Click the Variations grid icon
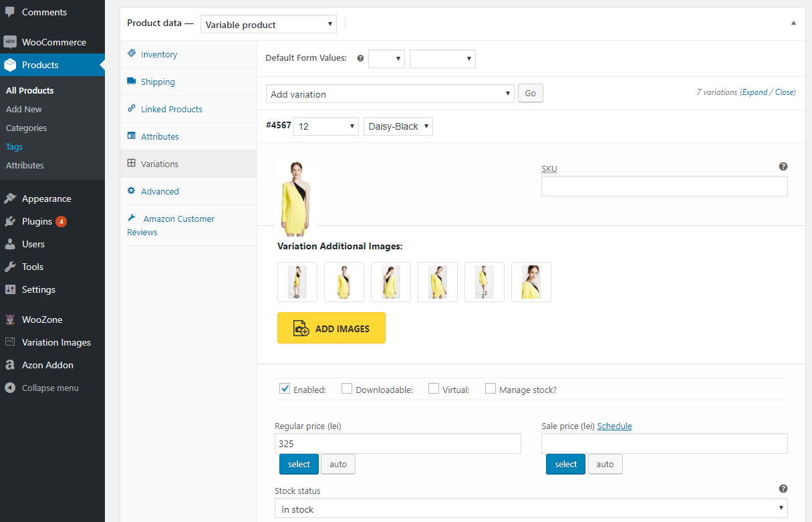 [132, 164]
